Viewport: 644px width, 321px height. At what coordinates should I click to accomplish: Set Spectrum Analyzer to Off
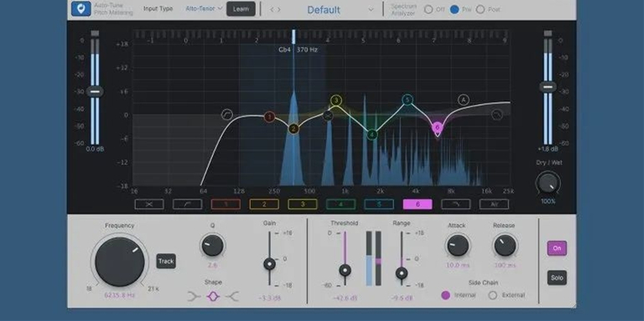click(x=428, y=9)
